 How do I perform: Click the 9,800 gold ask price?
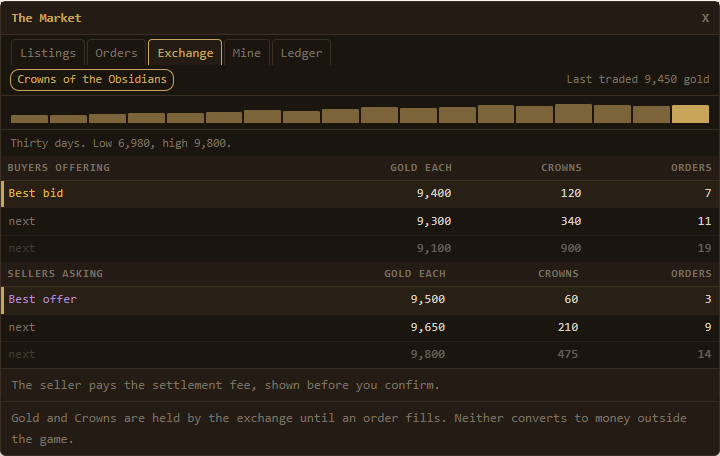pos(428,354)
